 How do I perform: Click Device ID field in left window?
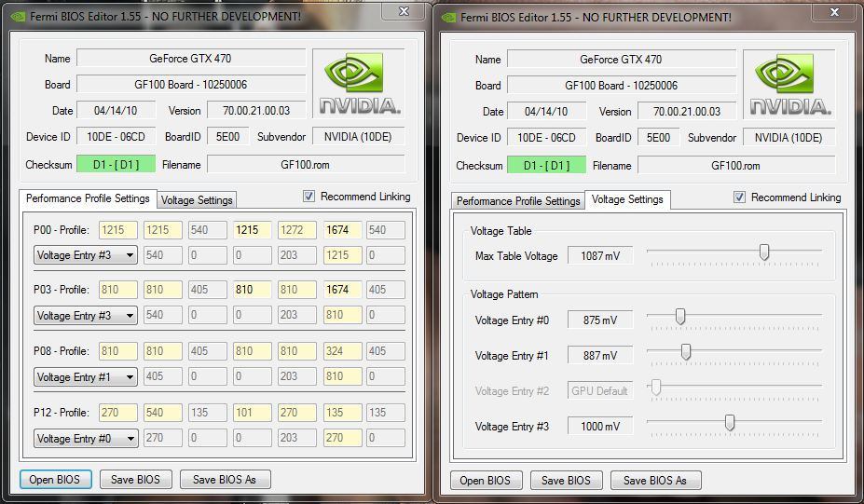(x=116, y=137)
